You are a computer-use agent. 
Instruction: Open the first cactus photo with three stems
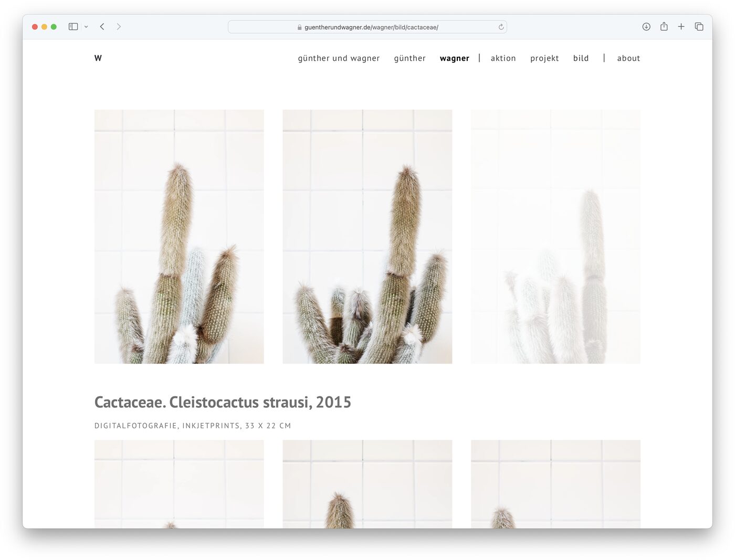tap(179, 237)
